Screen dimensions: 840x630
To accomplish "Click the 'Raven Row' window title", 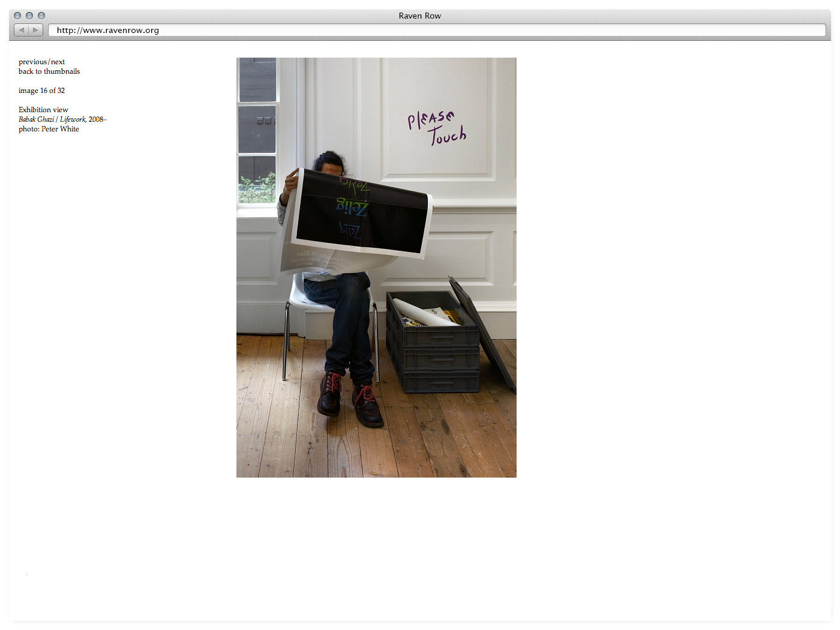I will tap(419, 16).
